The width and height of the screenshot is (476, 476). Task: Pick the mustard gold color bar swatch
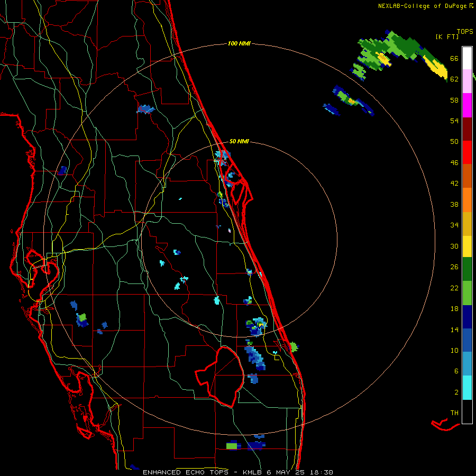tap(467, 224)
